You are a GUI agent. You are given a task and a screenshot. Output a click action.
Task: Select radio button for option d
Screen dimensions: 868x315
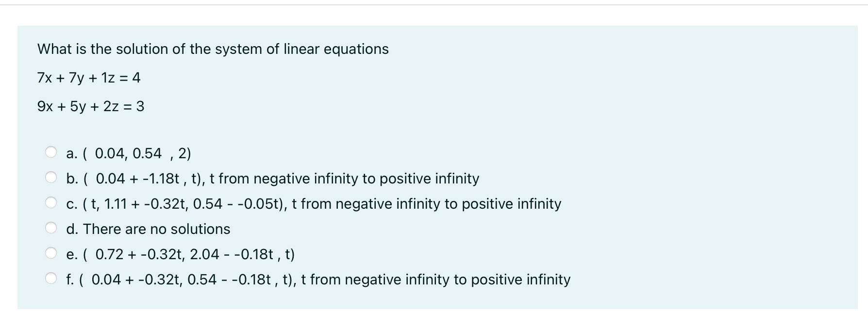pyautogui.click(x=51, y=226)
